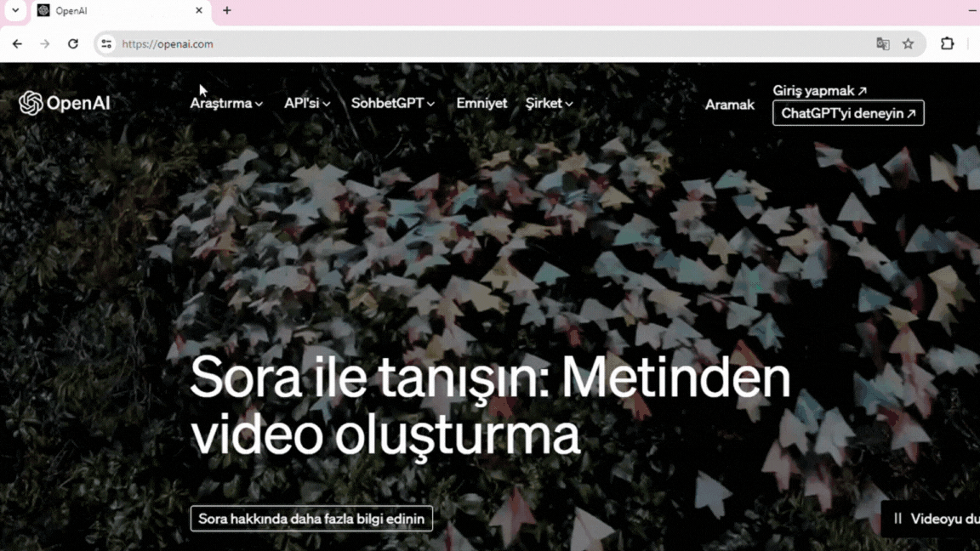
Task: Bookmark this page with the star icon
Action: (909, 43)
